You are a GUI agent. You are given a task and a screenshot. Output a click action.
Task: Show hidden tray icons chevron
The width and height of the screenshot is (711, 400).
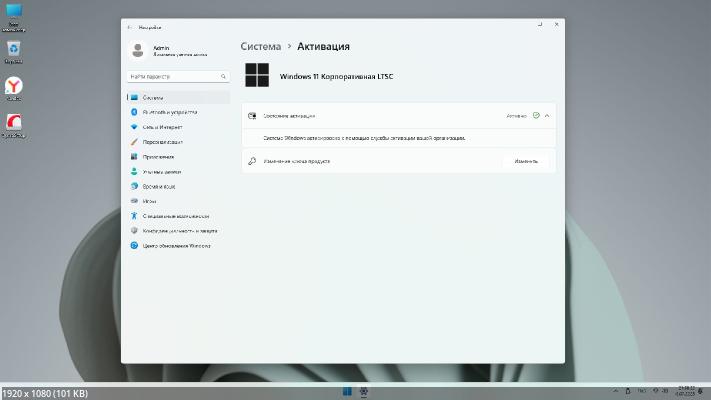tap(615, 390)
